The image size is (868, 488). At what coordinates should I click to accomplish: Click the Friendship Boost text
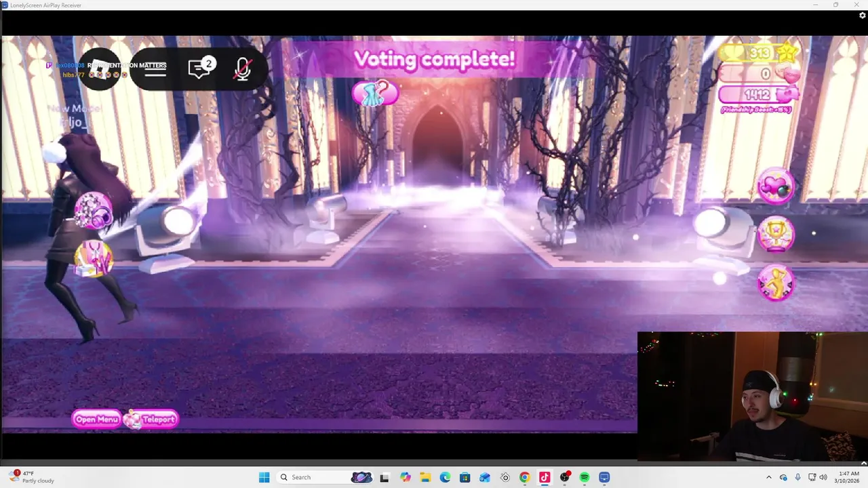pos(757,110)
